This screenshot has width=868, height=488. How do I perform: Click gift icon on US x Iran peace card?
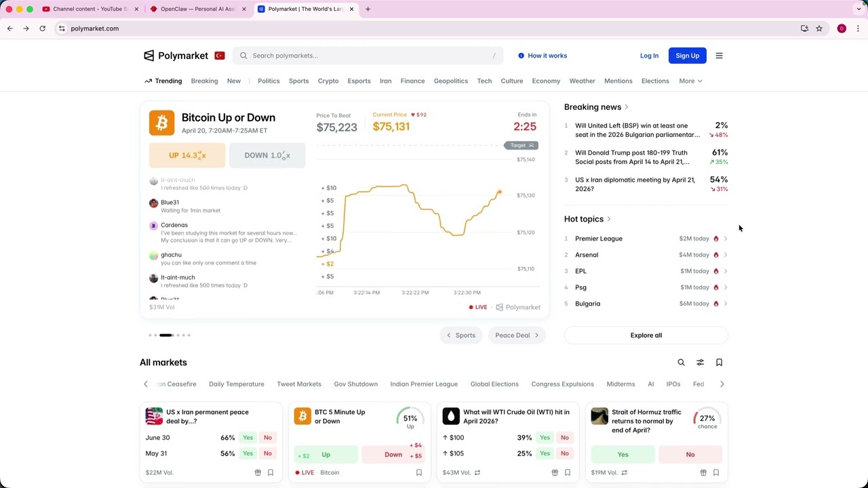pyautogui.click(x=258, y=472)
